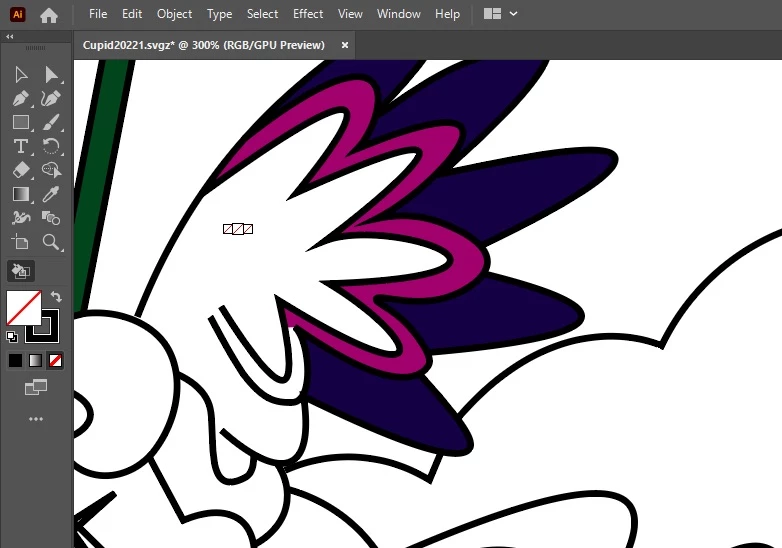Screen dimensions: 782x548
Task: Choose the Pen tool
Action: 21,99
